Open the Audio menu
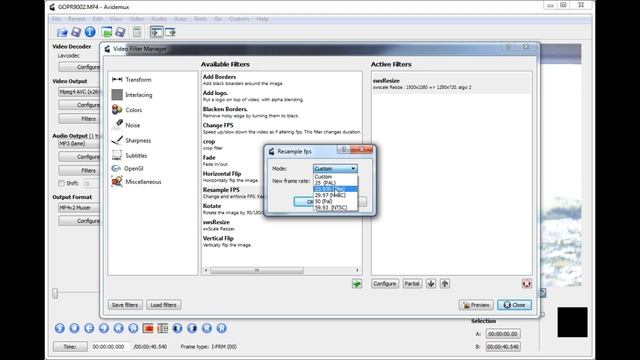Screen dimensions: 640x360 [x=159, y=19]
